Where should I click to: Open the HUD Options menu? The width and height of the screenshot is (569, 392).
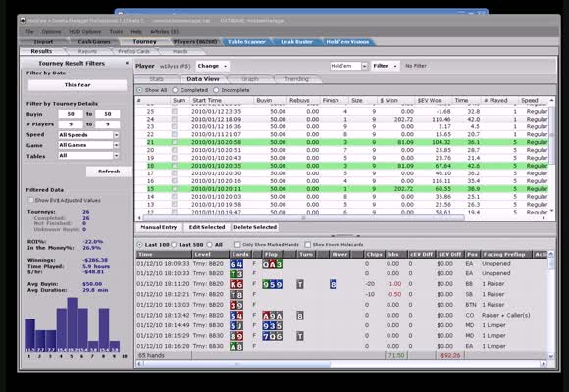[x=85, y=32]
